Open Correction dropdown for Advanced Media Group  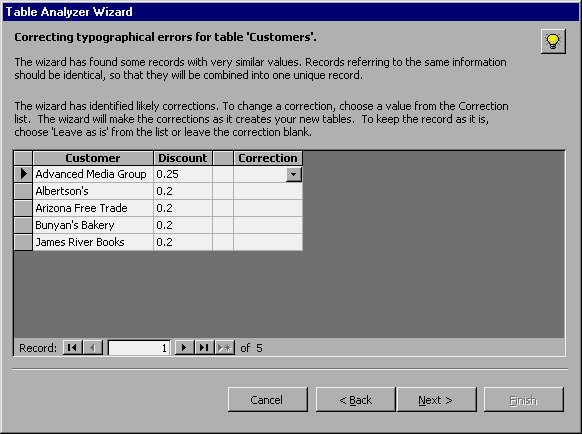tap(294, 174)
